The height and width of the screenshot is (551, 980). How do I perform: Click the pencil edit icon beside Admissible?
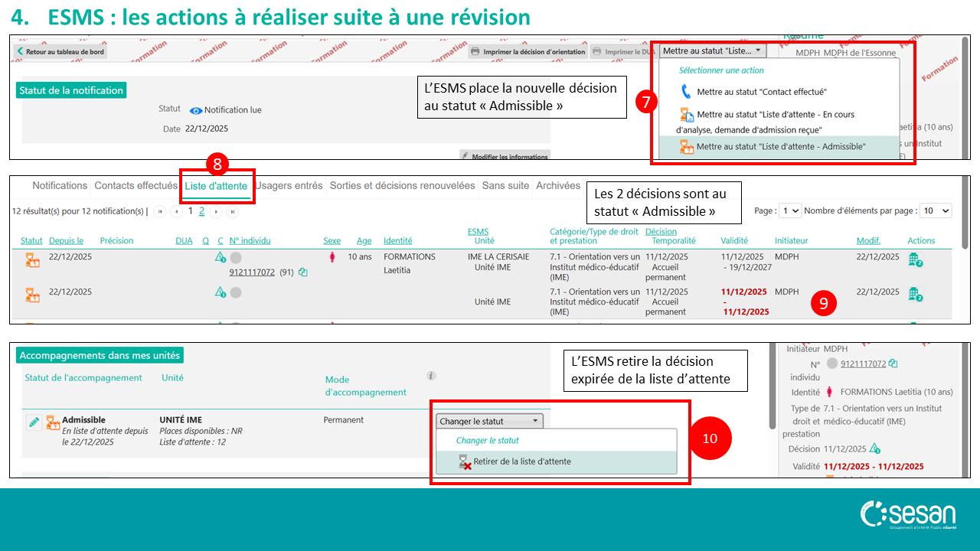click(34, 422)
